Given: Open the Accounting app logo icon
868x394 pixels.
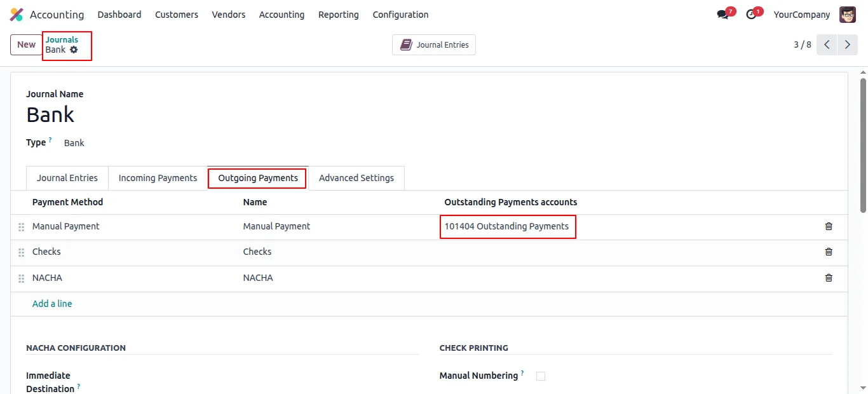Looking at the screenshot, I should click(17, 15).
